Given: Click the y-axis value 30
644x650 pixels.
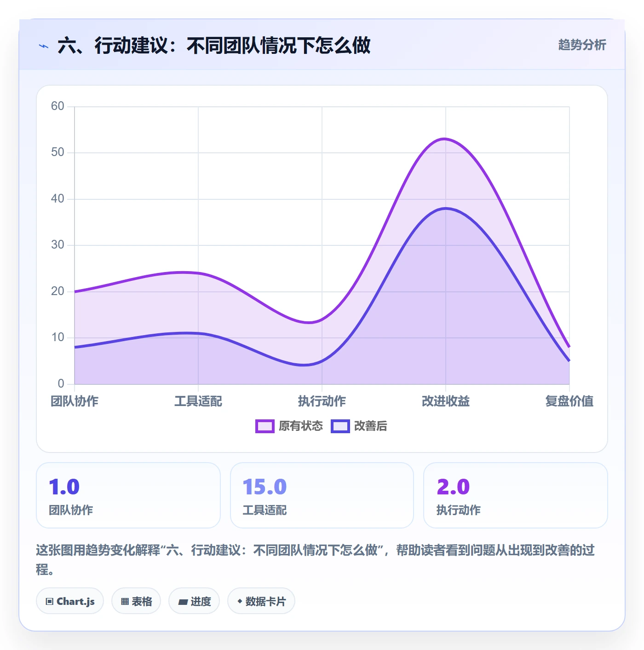Looking at the screenshot, I should click(57, 245).
